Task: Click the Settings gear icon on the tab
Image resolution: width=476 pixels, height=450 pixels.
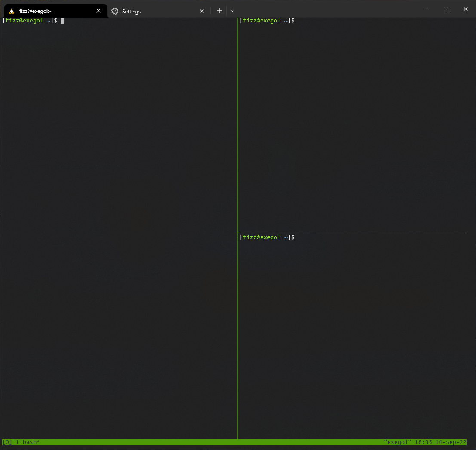Action: click(115, 11)
